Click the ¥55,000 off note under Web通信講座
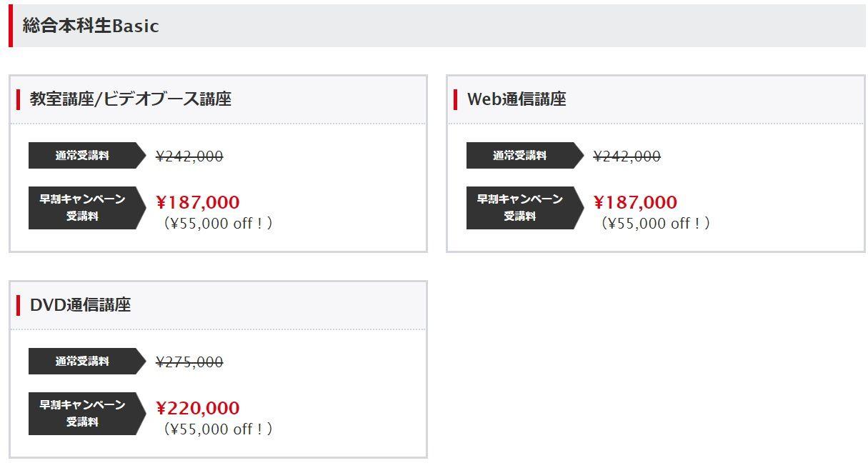This screenshot has height=468, width=868. 655,224
